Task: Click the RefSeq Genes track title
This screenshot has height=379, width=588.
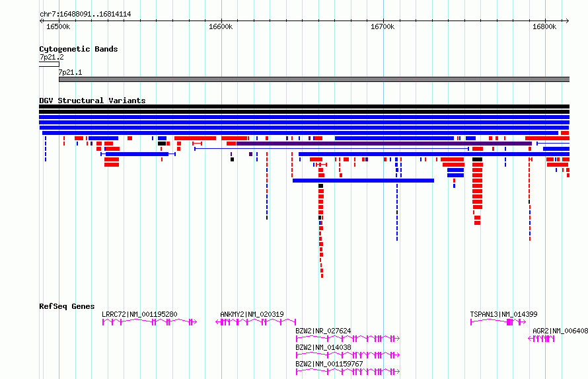Action: click(67, 306)
